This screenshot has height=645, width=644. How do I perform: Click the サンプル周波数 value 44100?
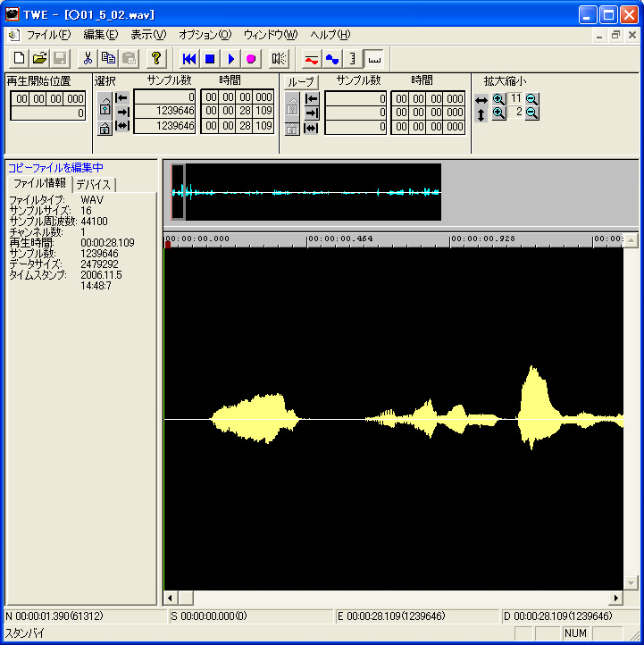[x=94, y=222]
